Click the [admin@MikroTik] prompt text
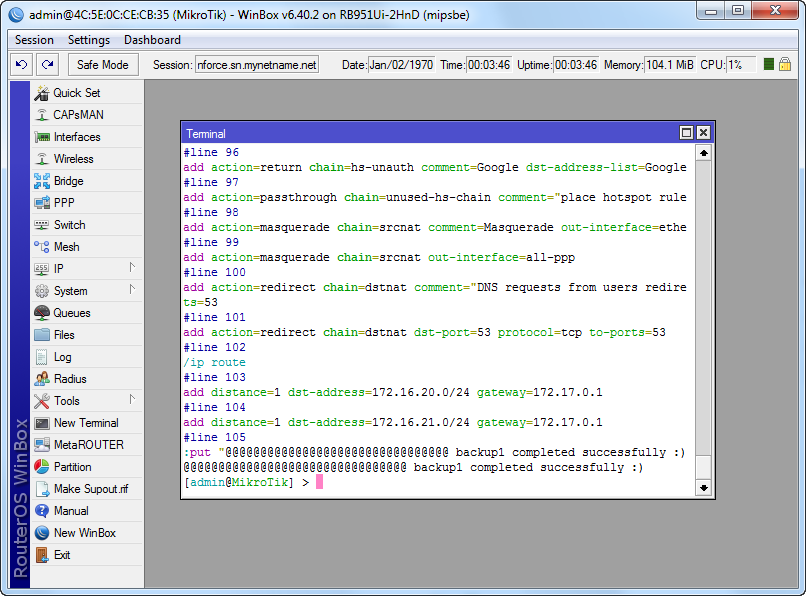The width and height of the screenshot is (806, 596). pyautogui.click(x=239, y=482)
